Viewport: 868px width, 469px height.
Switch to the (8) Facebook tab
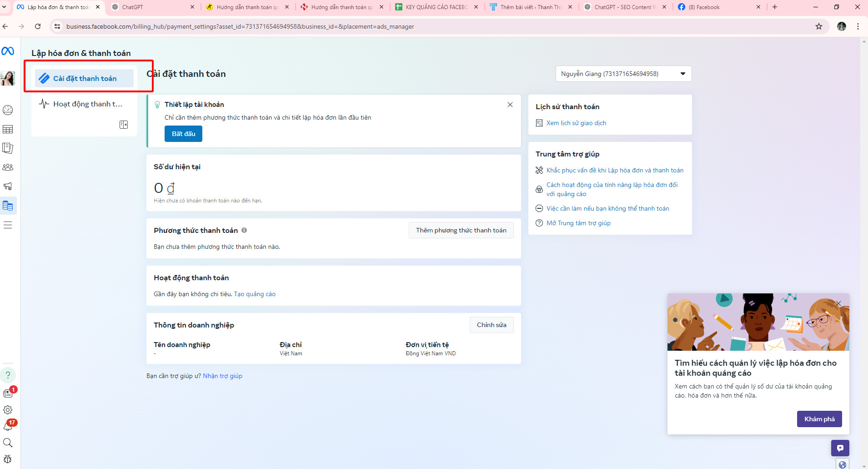point(719,7)
